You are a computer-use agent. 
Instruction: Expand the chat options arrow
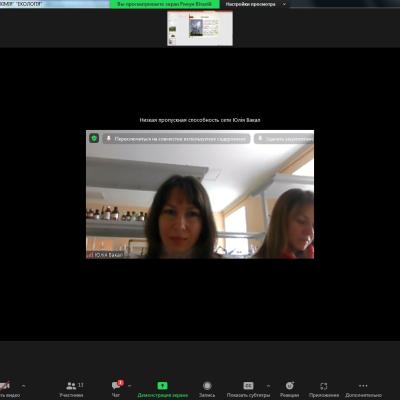pos(130,386)
